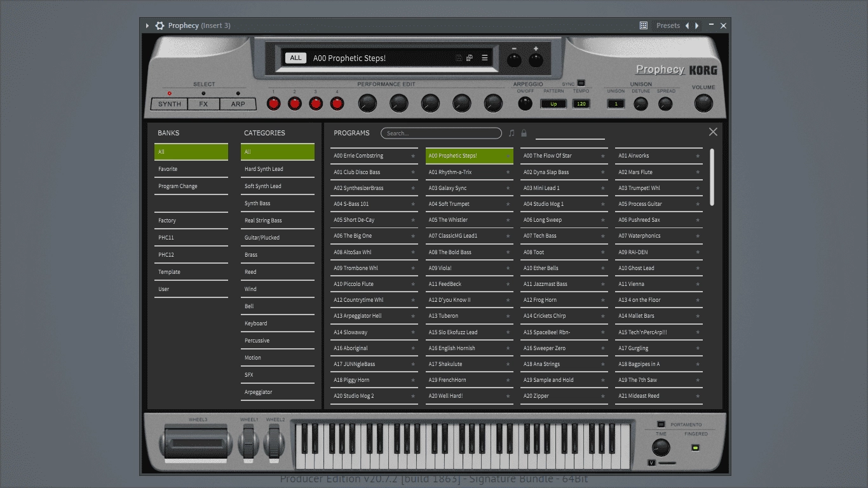Image resolution: width=868 pixels, height=488 pixels.
Task: Click the Volume knob
Action: [703, 103]
